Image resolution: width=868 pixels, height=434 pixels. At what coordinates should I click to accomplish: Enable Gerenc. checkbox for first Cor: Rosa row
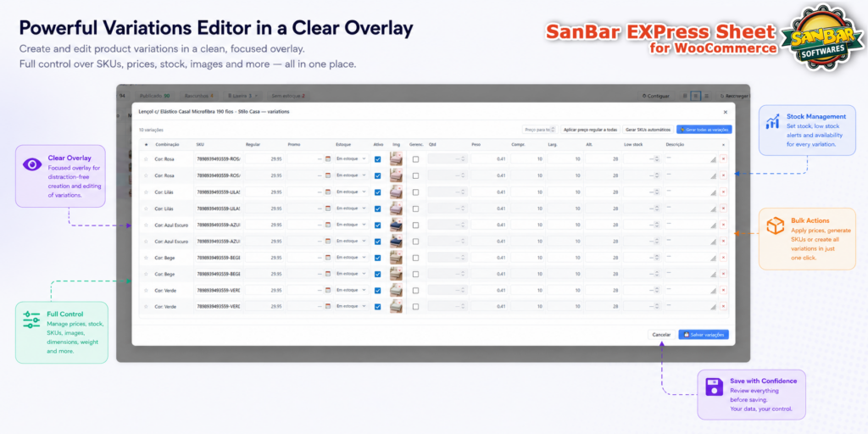coord(415,159)
